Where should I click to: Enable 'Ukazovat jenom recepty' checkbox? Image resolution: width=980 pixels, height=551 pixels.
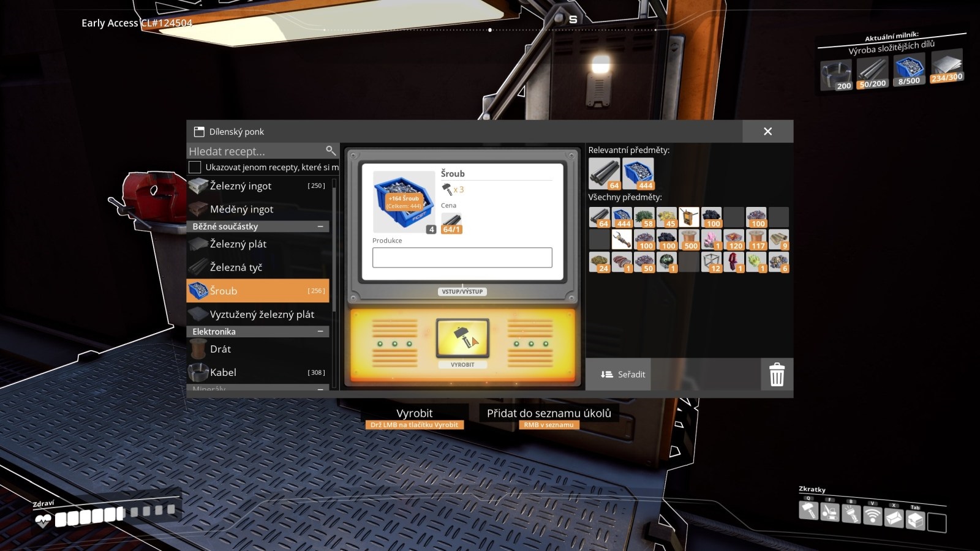click(x=195, y=167)
